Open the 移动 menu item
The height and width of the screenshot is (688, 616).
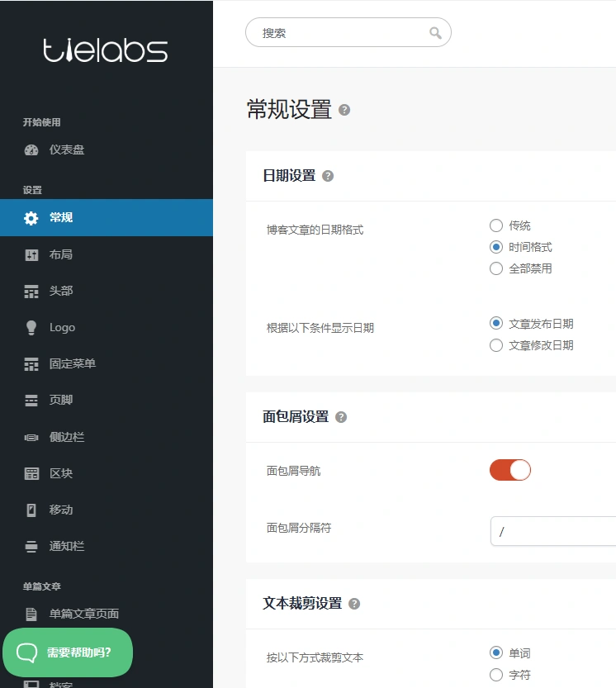pyautogui.click(x=107, y=510)
